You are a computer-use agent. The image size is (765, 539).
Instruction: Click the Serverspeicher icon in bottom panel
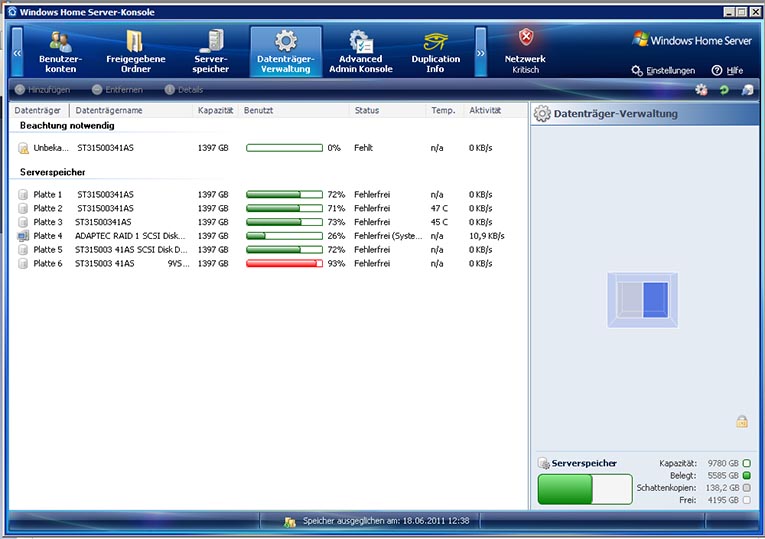[x=544, y=463]
